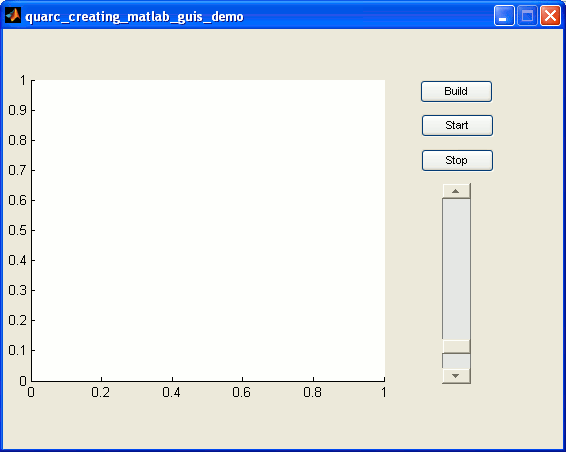Click the vertical slider thumb
Image resolution: width=566 pixels, height=452 pixels.
[456, 347]
